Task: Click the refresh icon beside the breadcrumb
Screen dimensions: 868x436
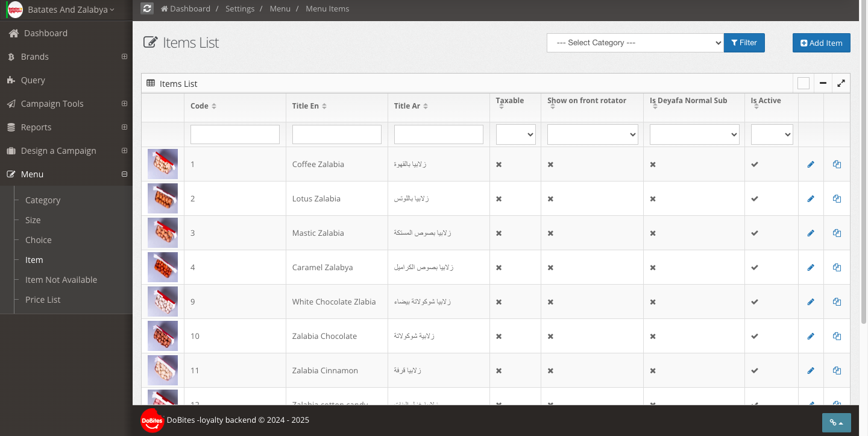Action: click(147, 8)
